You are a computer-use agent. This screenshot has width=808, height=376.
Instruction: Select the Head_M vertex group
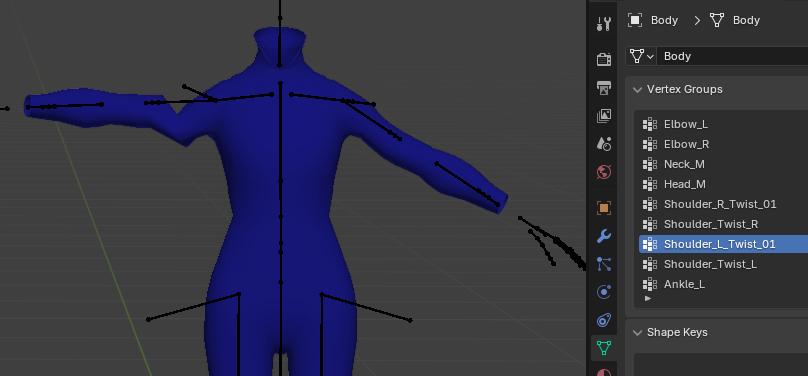pos(723,184)
